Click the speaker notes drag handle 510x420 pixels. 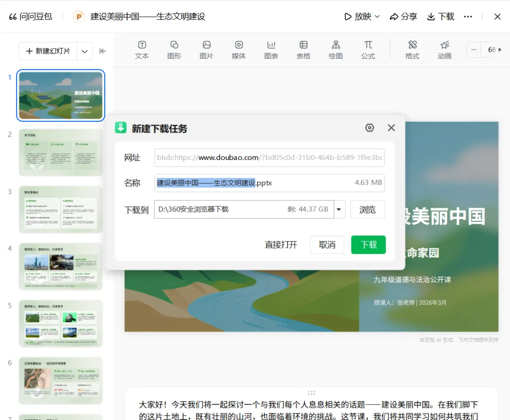[311, 393]
